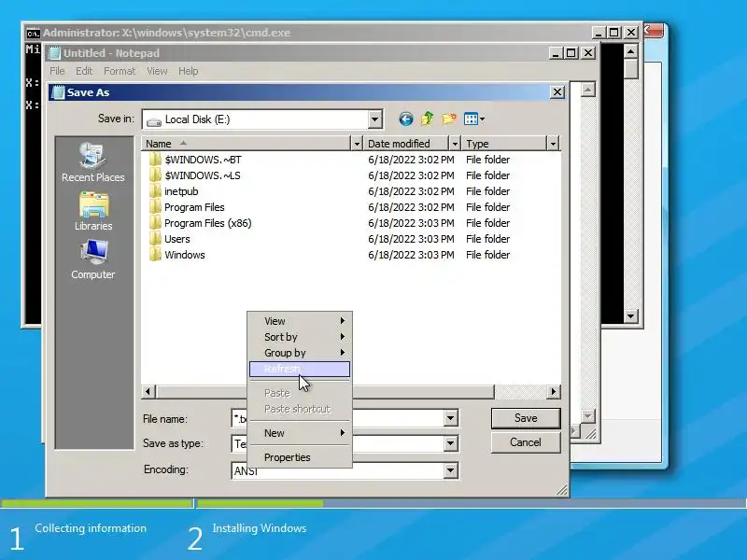Click the inetpub row's 3:02 PM date
This screenshot has width=747, height=560.
tap(411, 191)
